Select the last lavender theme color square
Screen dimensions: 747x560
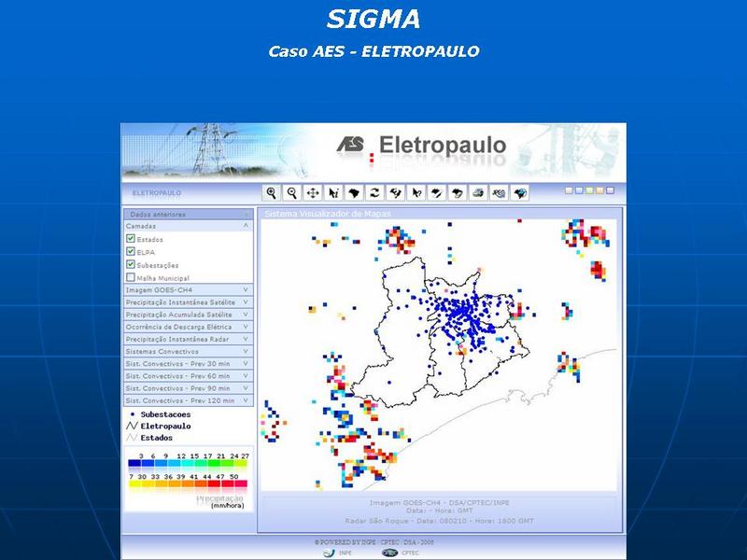click(611, 190)
